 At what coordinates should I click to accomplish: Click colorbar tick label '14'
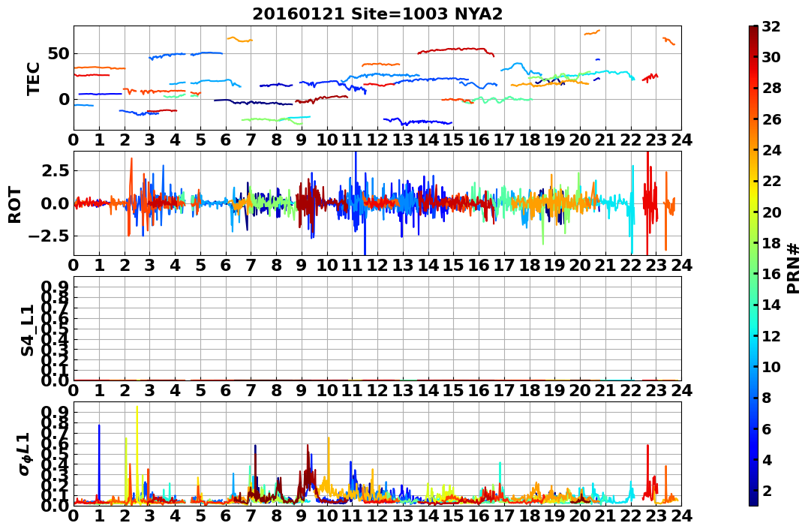point(771,305)
